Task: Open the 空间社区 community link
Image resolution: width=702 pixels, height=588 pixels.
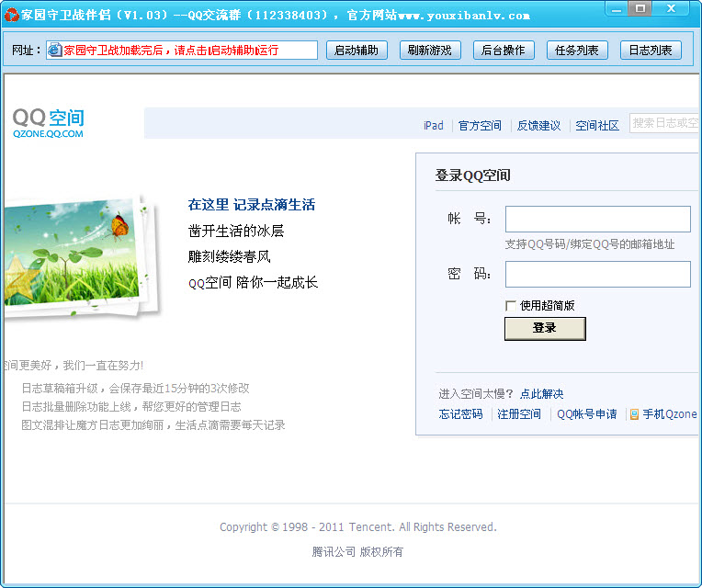Action: point(597,126)
